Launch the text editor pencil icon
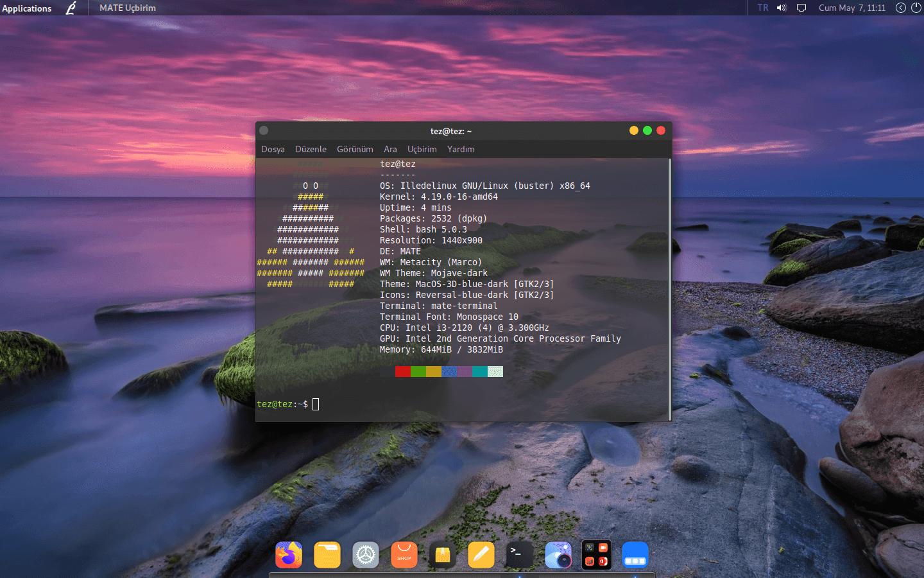 (481, 555)
